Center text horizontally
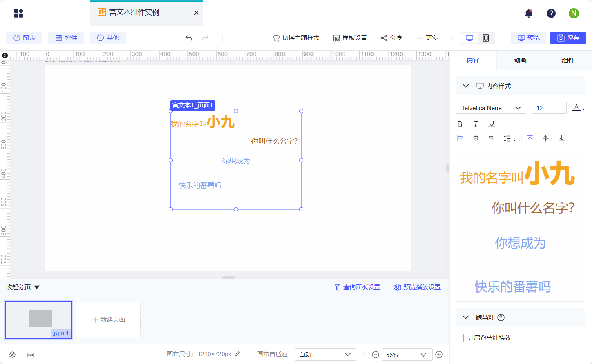Screen dimensions: 592x364 pyautogui.click(x=476, y=139)
